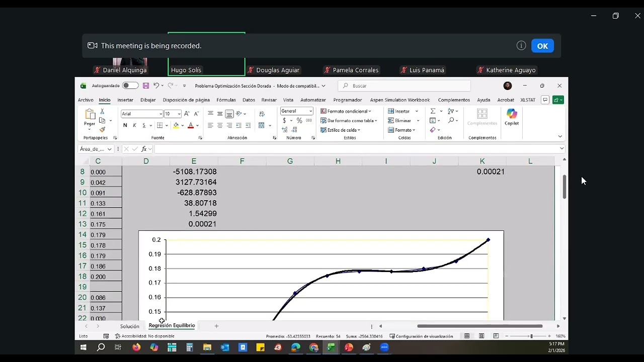Toggle top vertical alignment
Screen dimensions: 644x362
coord(210,114)
